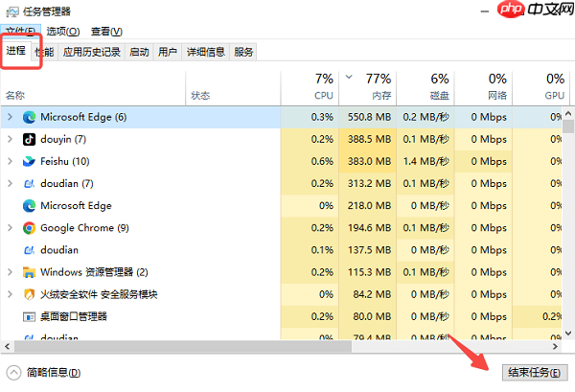Select the 80.0 MB memory cell
Screen dimensions: 575x392
point(368,316)
